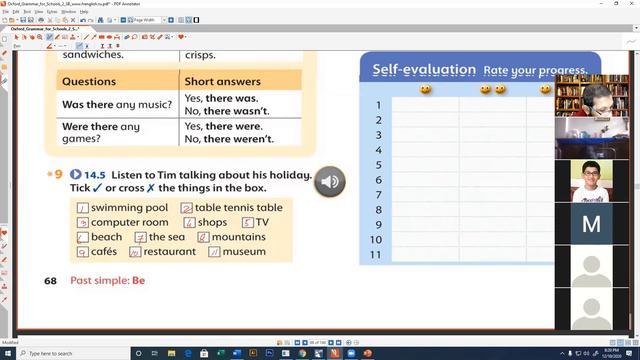
Task: Delete selection with the X icon
Action: click(73, 20)
